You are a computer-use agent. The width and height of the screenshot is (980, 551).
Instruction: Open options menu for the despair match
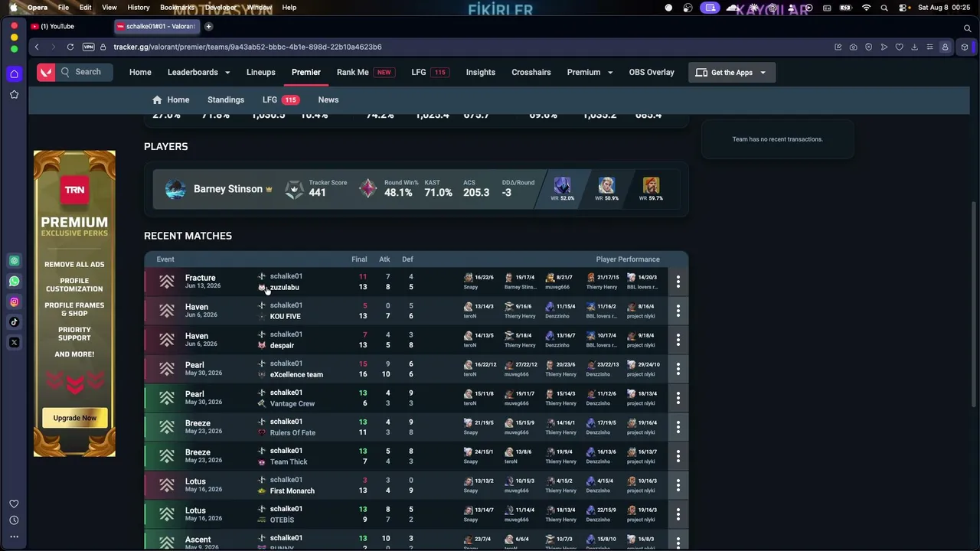pyautogui.click(x=678, y=340)
